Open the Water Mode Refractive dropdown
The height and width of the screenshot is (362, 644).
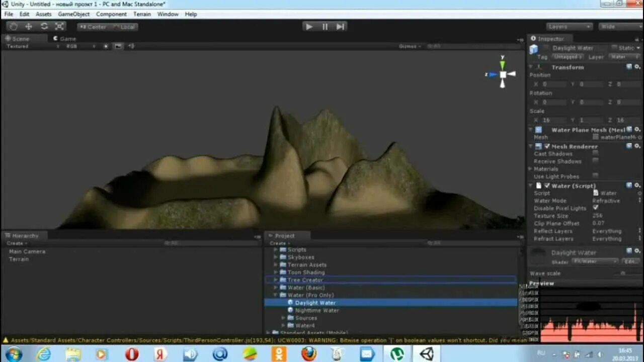[616, 201]
